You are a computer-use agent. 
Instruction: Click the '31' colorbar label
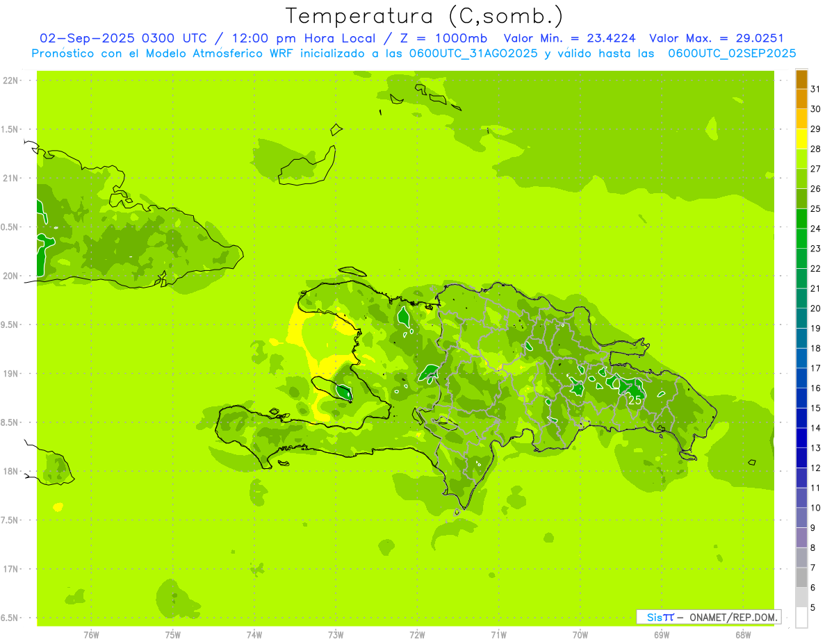click(x=816, y=89)
